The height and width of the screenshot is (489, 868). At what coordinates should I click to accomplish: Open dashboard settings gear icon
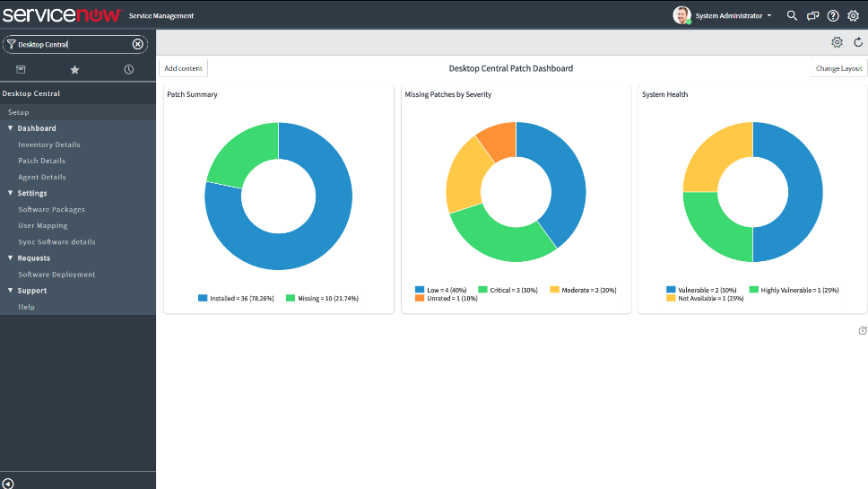[x=837, y=42]
